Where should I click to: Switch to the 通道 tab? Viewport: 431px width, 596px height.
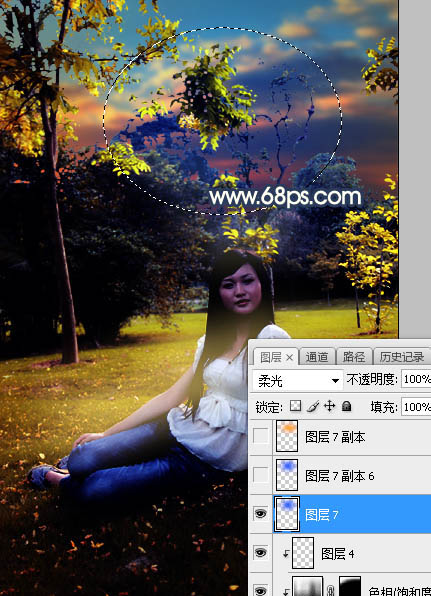317,357
